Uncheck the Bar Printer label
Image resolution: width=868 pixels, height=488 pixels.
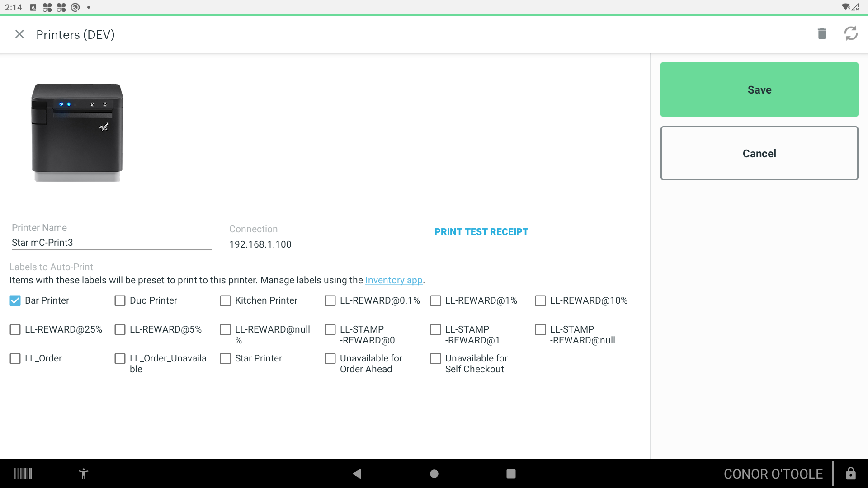coord(15,301)
